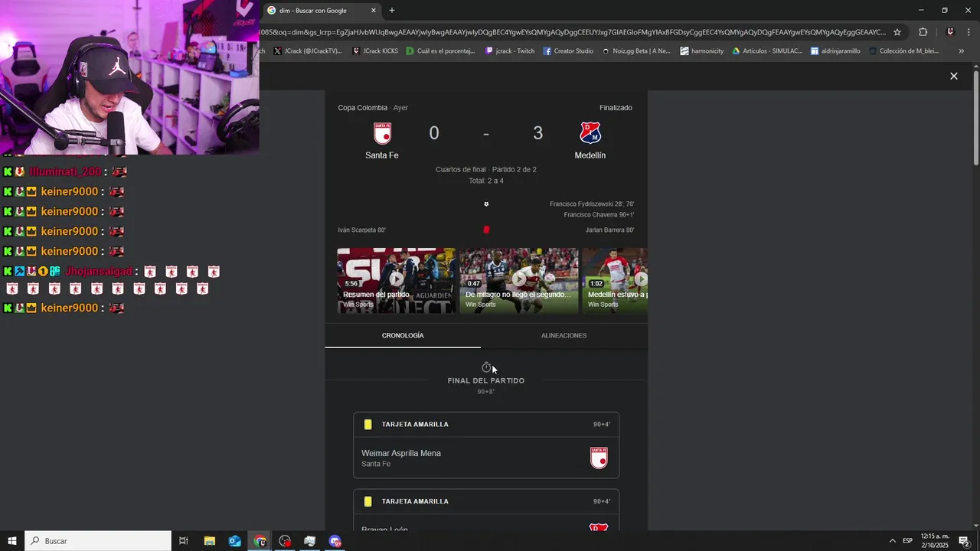Expand hidden bookmarks with the double chevron
Viewport: 980px width, 551px height.
pyautogui.click(x=962, y=51)
